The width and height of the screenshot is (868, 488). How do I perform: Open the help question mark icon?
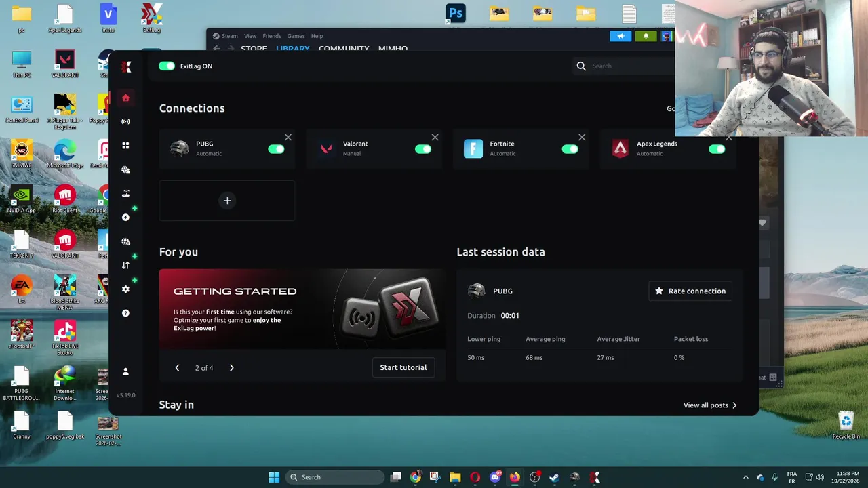[125, 313]
